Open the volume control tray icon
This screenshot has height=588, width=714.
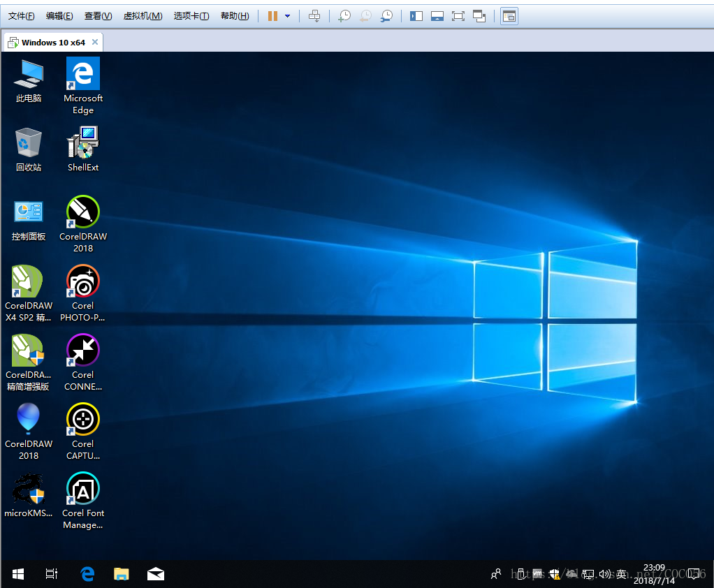(x=605, y=574)
